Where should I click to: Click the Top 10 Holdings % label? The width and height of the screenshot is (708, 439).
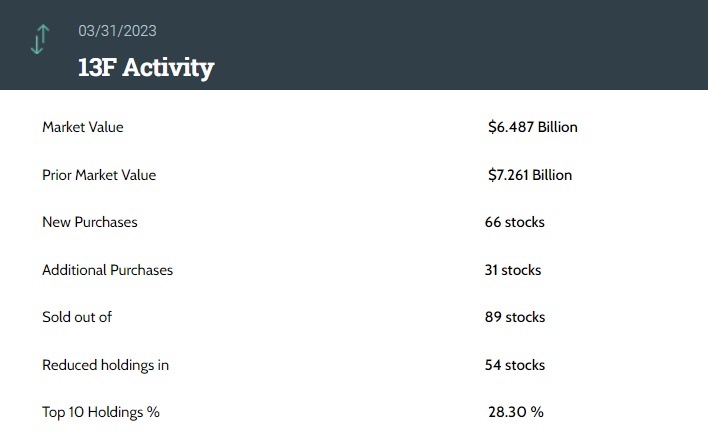101,412
